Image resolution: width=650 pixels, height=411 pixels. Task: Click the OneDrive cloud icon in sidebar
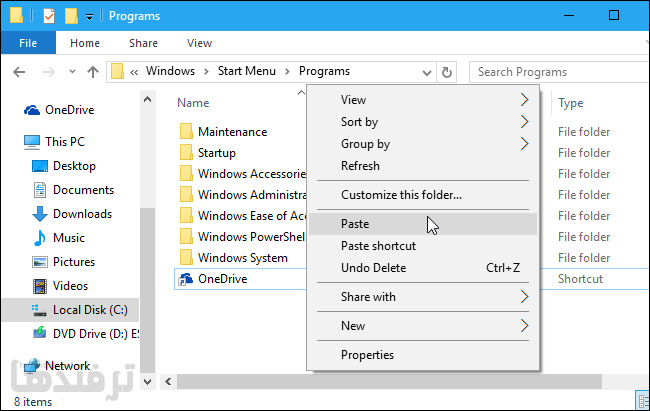click(32, 110)
